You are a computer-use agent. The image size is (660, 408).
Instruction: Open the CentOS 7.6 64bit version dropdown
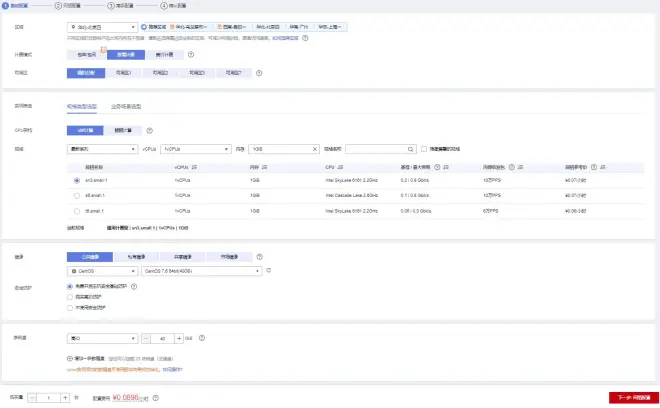click(x=202, y=271)
